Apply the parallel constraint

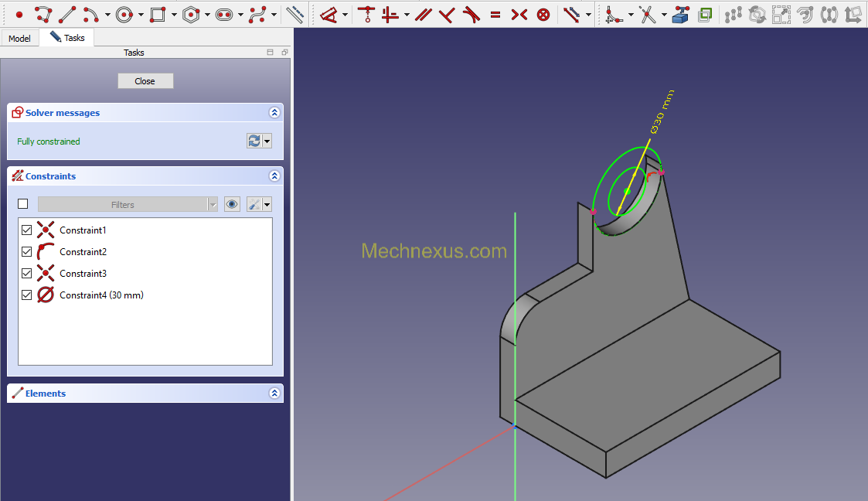(x=424, y=15)
